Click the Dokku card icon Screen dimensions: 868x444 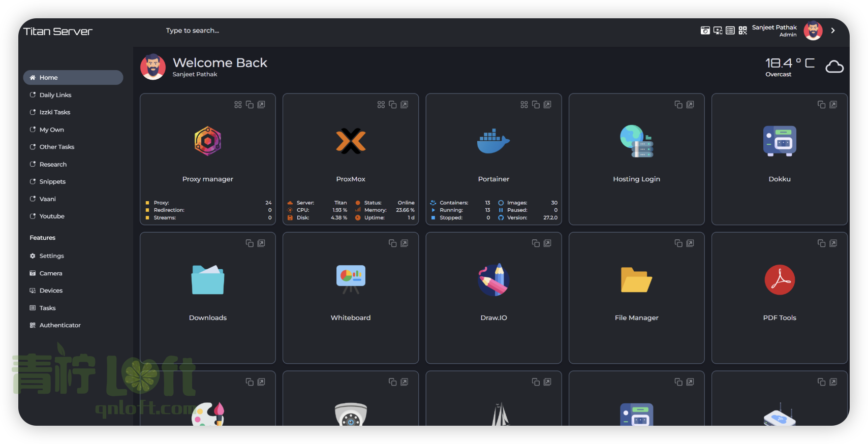point(780,141)
